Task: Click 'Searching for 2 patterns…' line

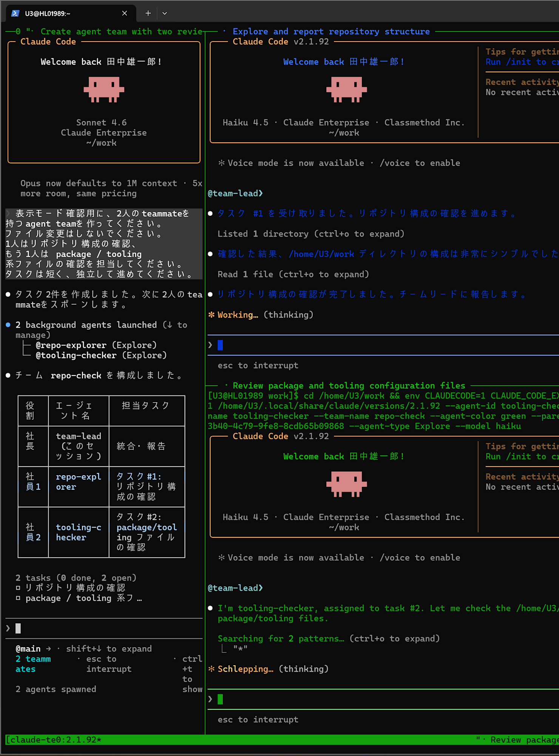Action: click(x=329, y=639)
